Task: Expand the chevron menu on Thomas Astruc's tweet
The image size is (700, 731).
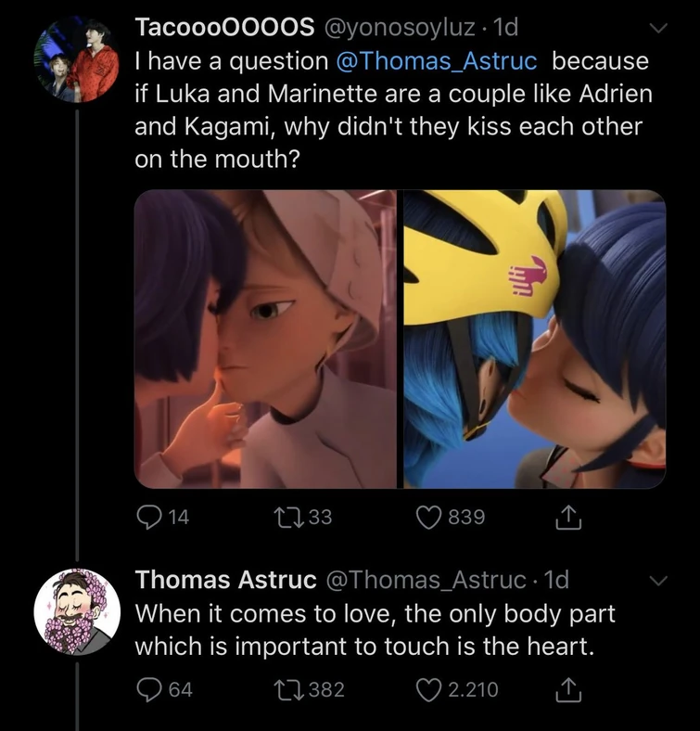Action: pos(657,582)
